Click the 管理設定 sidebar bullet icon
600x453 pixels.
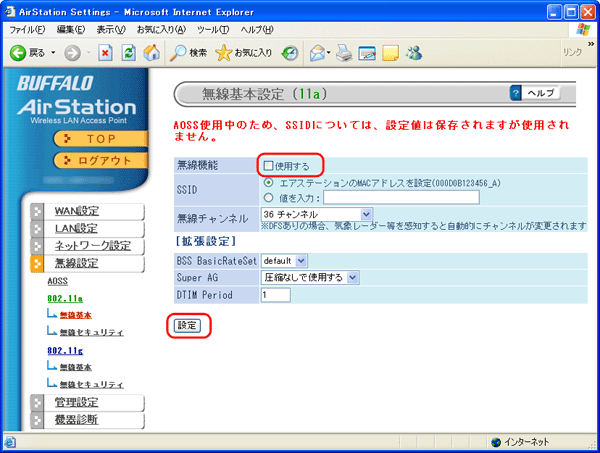37,403
